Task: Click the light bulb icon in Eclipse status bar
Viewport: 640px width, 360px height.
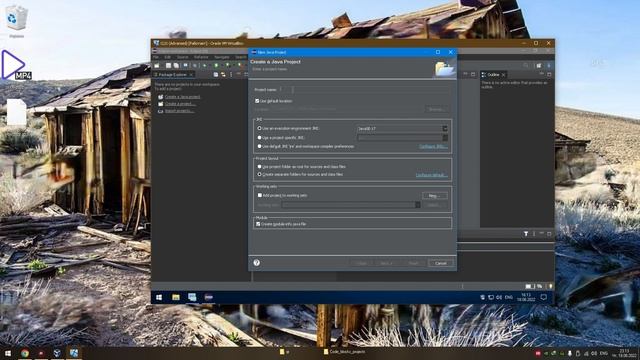Action: 550,286
